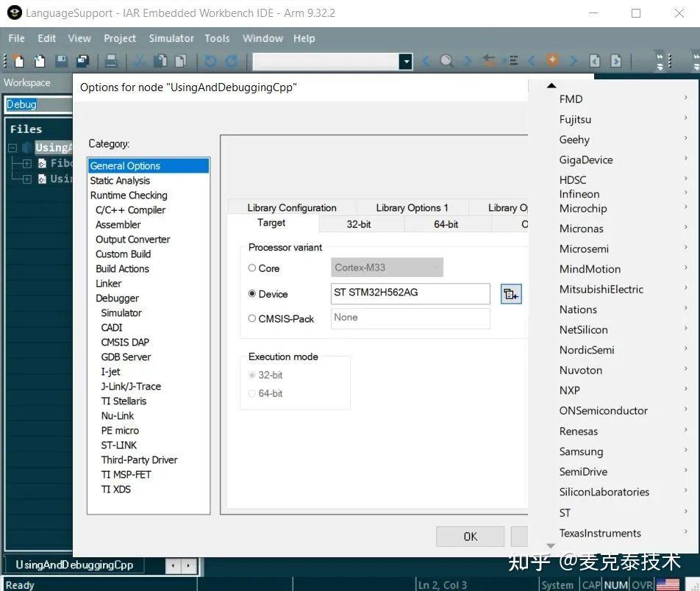Open the Simulator menu
The height and width of the screenshot is (591, 700).
pyautogui.click(x=171, y=38)
